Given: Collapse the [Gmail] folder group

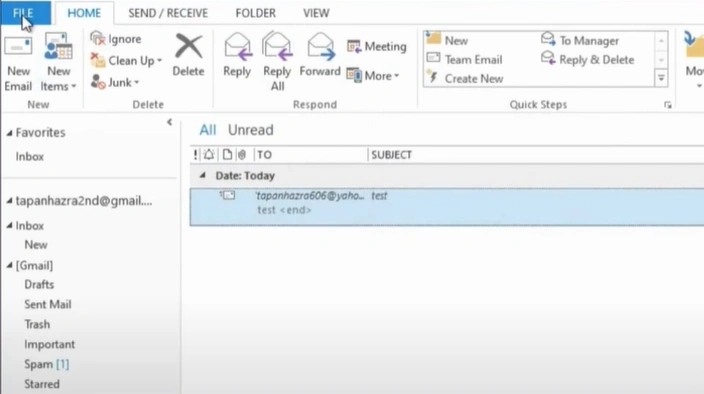Looking at the screenshot, I should tap(9, 266).
